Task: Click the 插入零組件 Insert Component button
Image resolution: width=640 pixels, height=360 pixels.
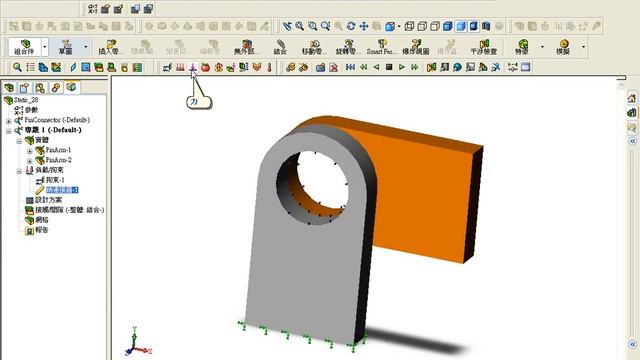Action: click(x=109, y=47)
